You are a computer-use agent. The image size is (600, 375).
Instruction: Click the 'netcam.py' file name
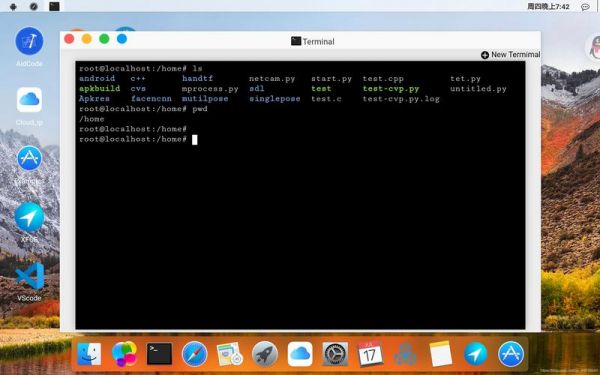point(272,79)
